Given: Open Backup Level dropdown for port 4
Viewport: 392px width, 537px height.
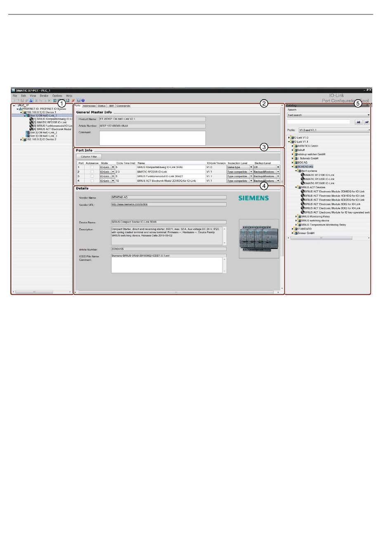Looking at the screenshot, I should pos(278,181).
